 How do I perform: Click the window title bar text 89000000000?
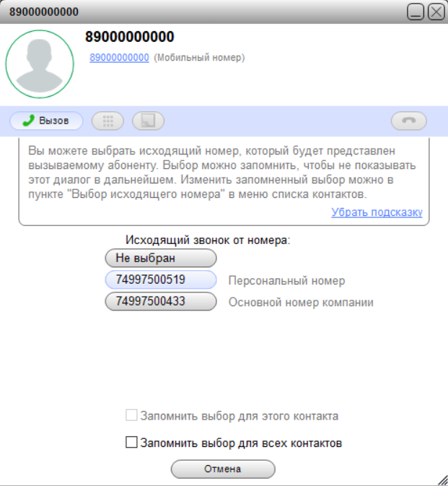[44, 12]
